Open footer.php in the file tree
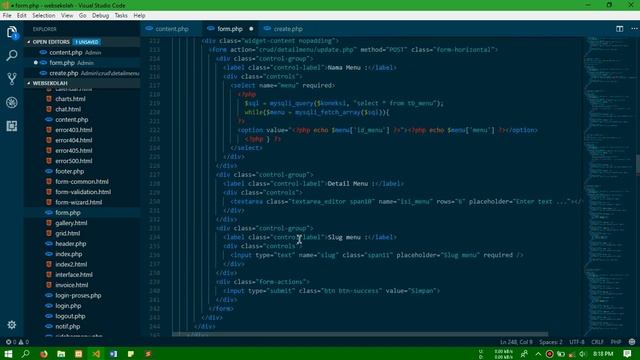The image size is (640, 360). point(69,171)
